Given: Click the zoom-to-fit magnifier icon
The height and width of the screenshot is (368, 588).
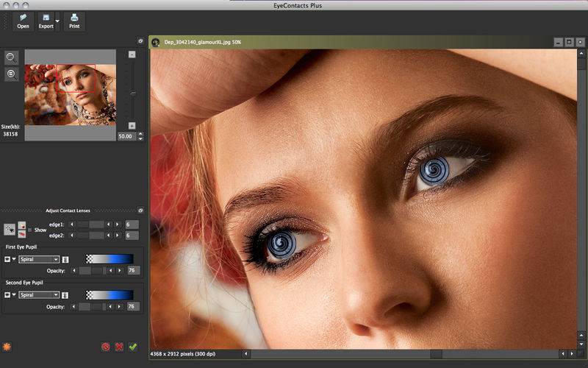Looking at the screenshot, I should tap(12, 58).
